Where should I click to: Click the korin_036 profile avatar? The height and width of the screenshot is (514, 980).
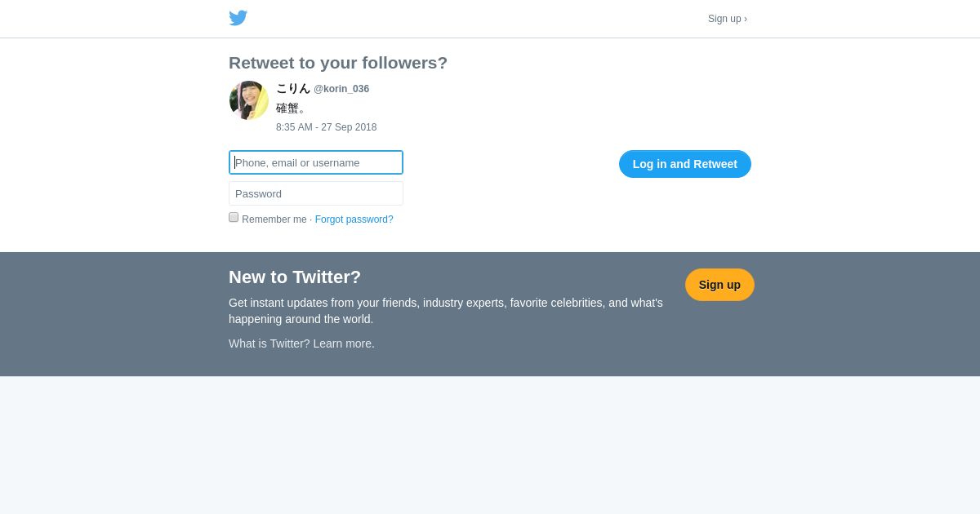tap(249, 100)
